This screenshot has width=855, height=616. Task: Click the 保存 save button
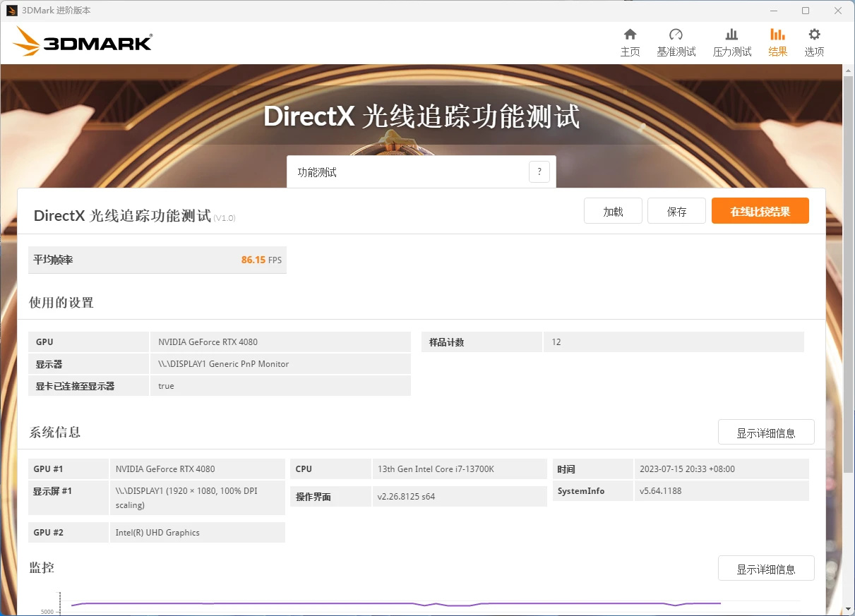click(676, 211)
